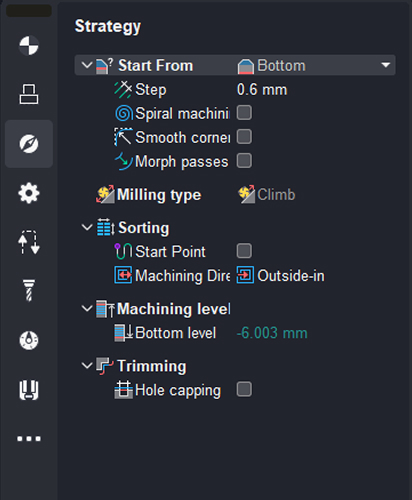Change the Outside-in machining direction value

pyautogui.click(x=281, y=276)
